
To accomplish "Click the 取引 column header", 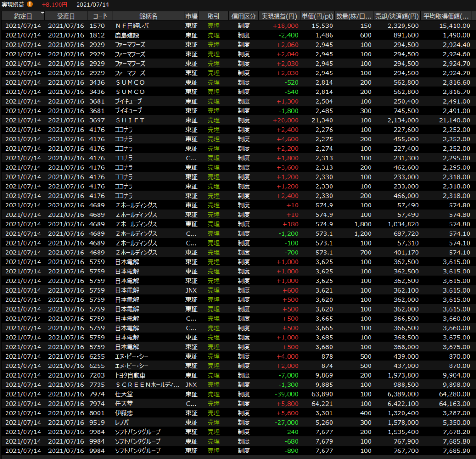I will (x=213, y=16).
